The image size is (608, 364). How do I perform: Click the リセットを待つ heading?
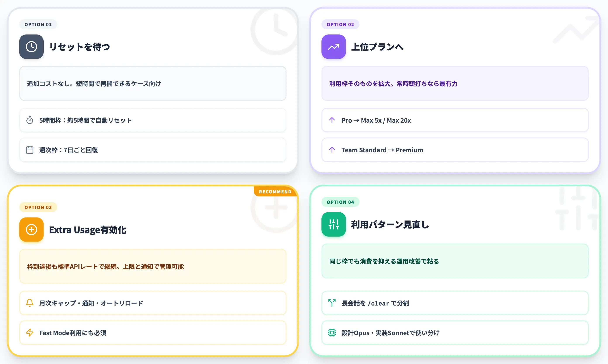click(80, 47)
